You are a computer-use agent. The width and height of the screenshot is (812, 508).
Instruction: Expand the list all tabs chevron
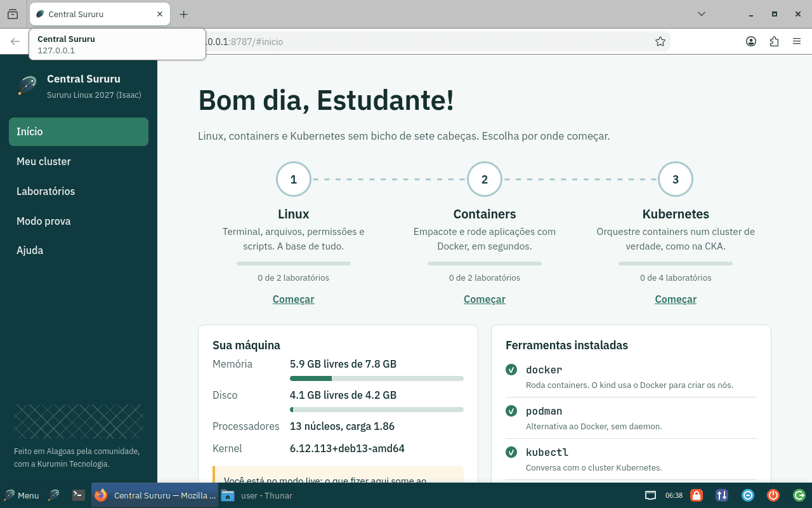[702, 14]
